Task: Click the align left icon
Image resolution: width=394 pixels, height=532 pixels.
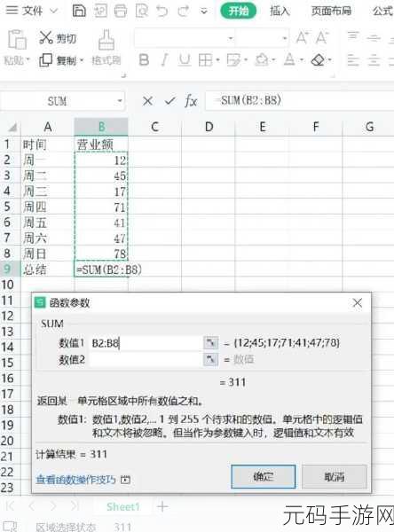Action: 353,60
